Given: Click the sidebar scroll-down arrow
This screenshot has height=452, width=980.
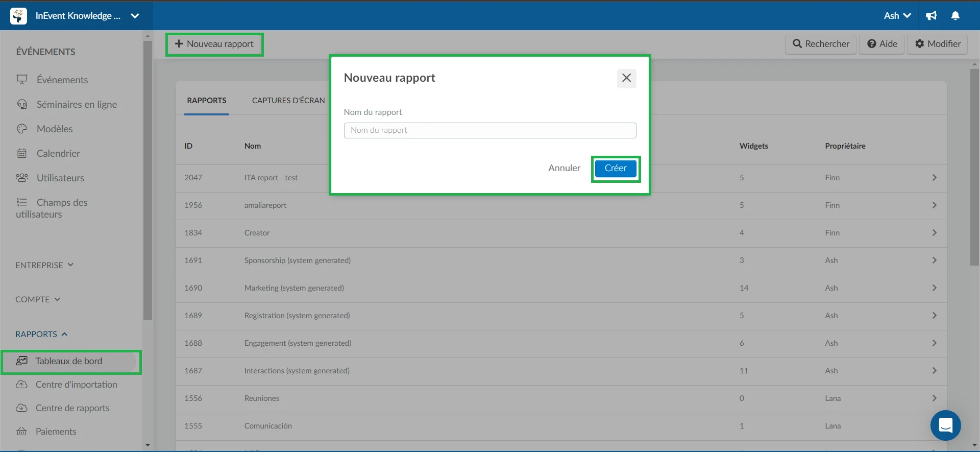Looking at the screenshot, I should click(148, 445).
